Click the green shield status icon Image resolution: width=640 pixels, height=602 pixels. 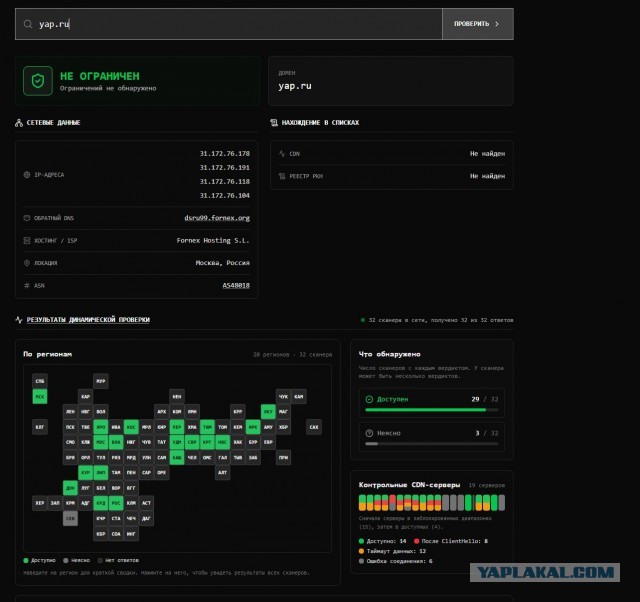[38, 81]
